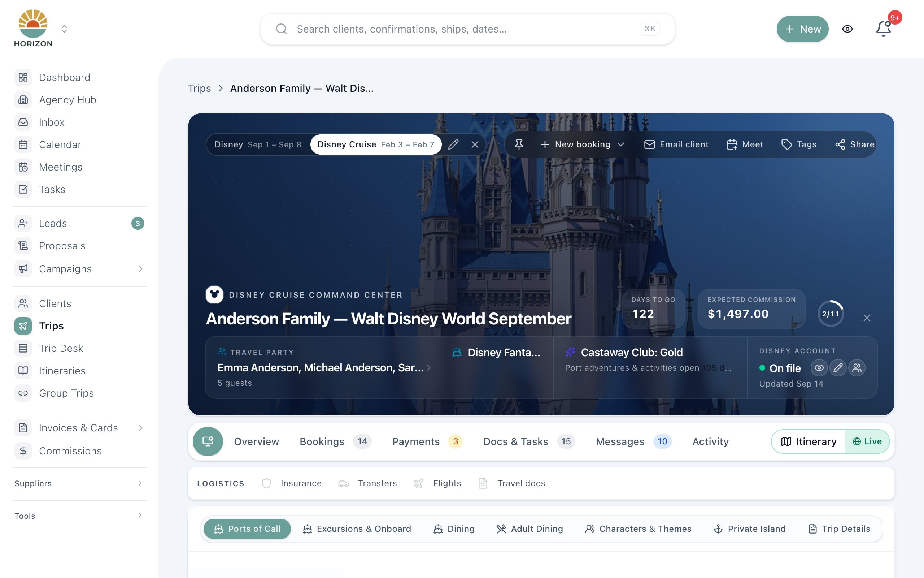This screenshot has width=924, height=578.
Task: Click the 2/11 progress ring
Action: click(x=831, y=314)
